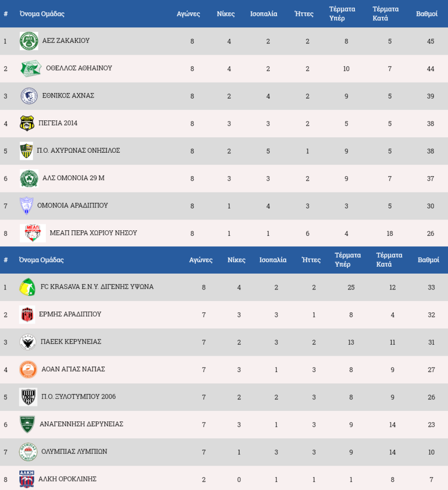Open the Π.Ο. ΞΥΛΟΤΥΜΠΟΥ 2006 team name
The height and width of the screenshot is (490, 448).
tap(79, 396)
